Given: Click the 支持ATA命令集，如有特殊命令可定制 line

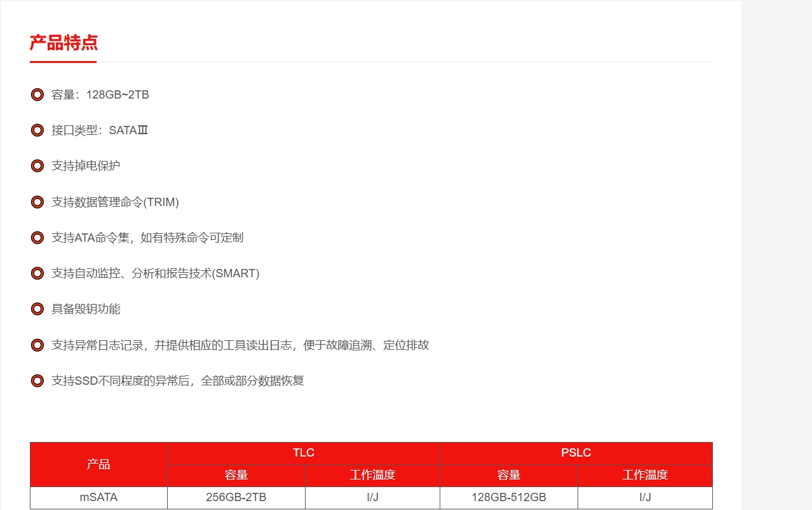Looking at the screenshot, I should pyautogui.click(x=147, y=238).
